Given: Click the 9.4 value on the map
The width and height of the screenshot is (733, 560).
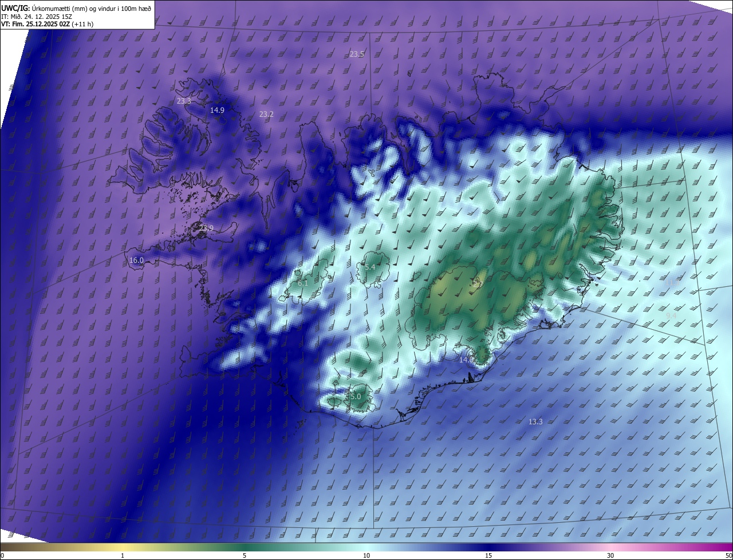Looking at the screenshot, I should point(671,316).
